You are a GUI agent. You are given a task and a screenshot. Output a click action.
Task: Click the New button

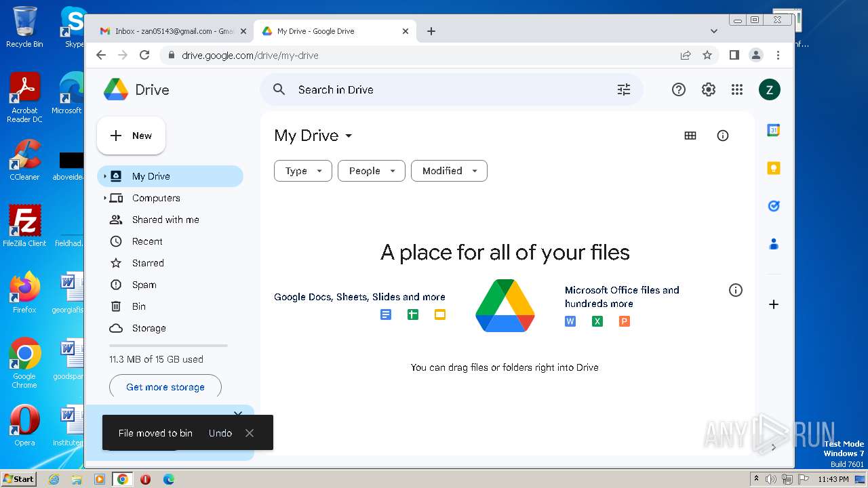pyautogui.click(x=131, y=136)
